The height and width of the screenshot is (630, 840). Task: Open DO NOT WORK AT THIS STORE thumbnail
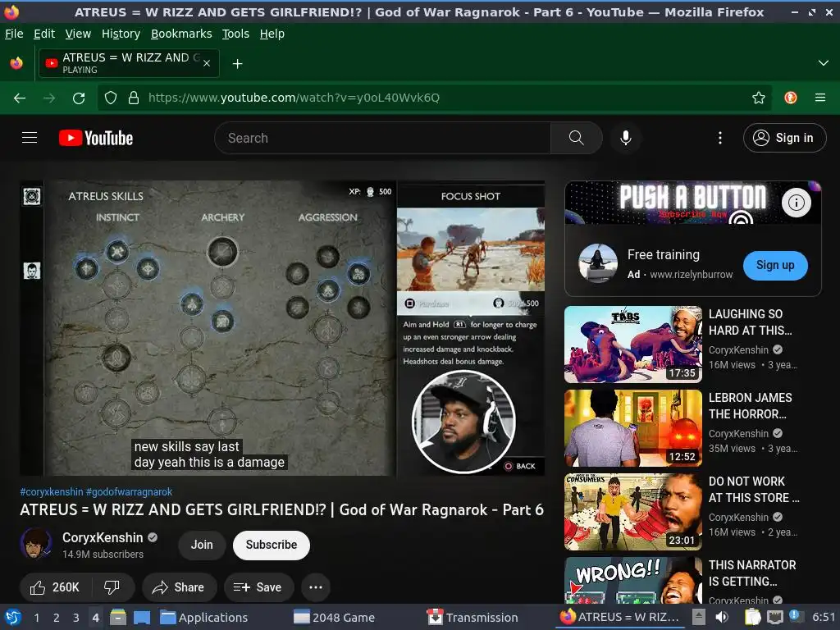633,512
